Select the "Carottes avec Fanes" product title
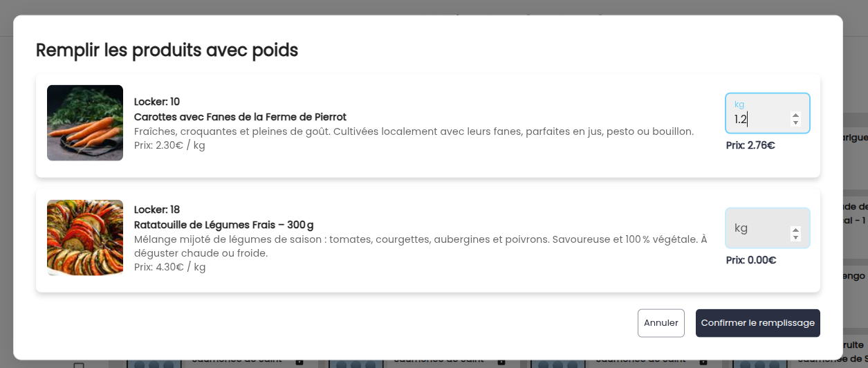The image size is (868, 368). click(x=240, y=117)
